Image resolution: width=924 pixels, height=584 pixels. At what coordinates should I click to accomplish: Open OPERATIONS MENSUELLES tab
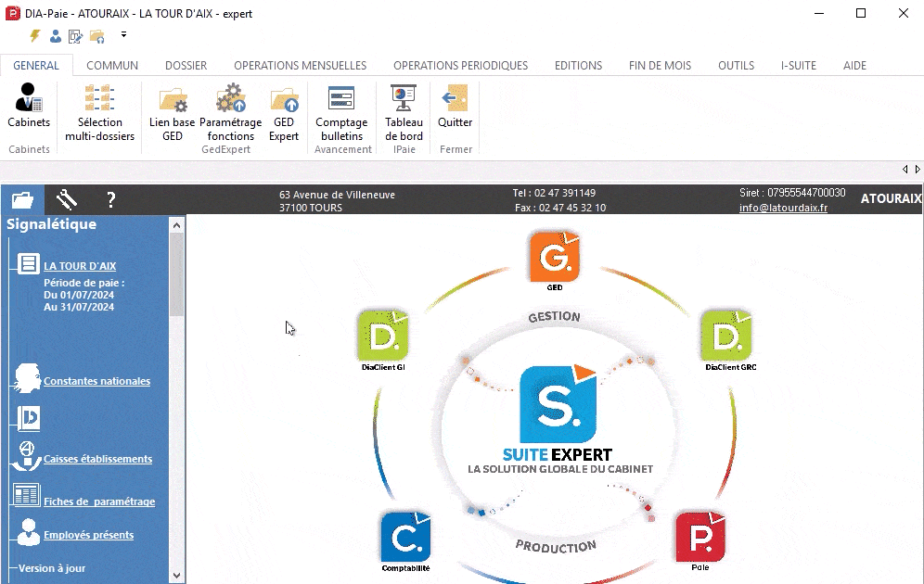pos(300,65)
